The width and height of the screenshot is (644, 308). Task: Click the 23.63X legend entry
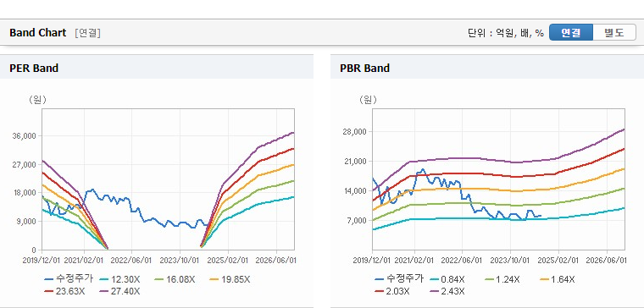pos(65,291)
